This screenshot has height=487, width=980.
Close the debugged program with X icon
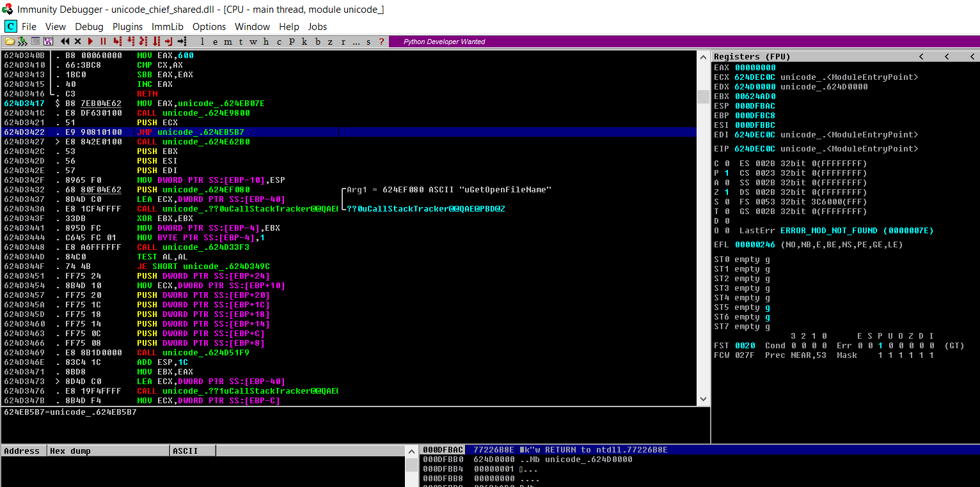coord(77,42)
